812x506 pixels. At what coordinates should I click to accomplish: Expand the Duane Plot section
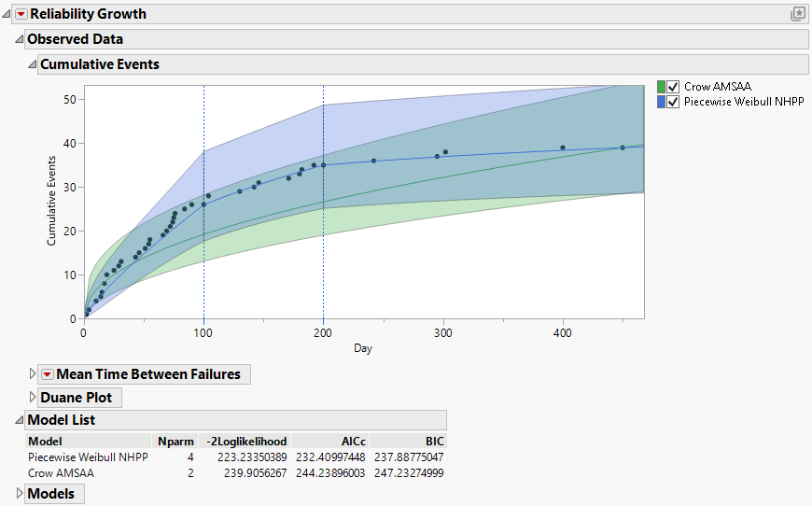[x=33, y=398]
